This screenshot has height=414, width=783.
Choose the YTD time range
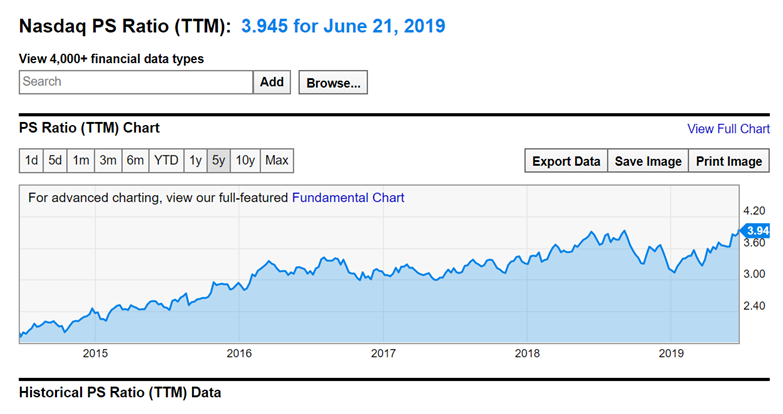[166, 160]
